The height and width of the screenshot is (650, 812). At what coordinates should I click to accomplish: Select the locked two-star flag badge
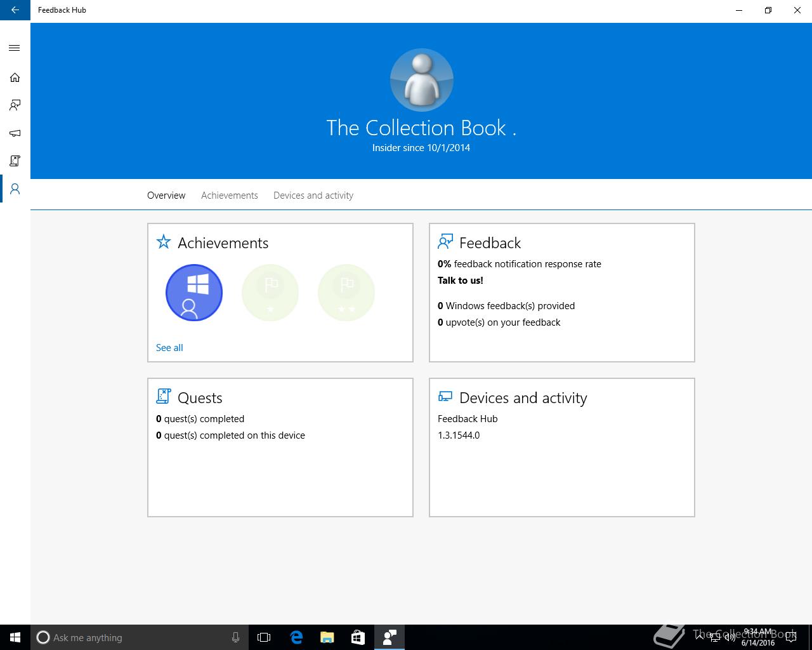(x=346, y=293)
